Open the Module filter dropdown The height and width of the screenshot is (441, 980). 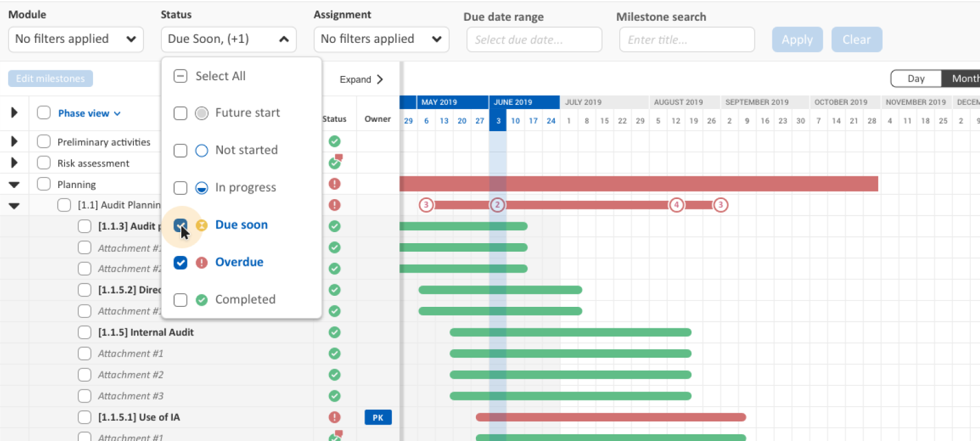[x=75, y=39]
